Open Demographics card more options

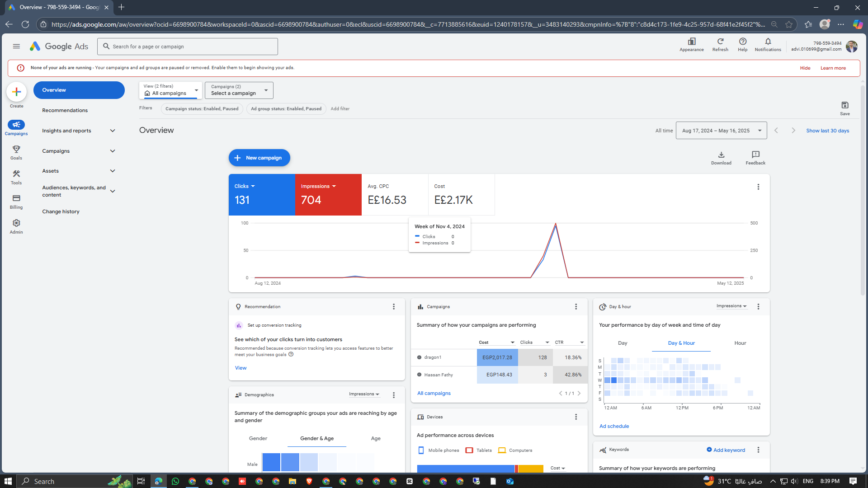click(x=394, y=395)
